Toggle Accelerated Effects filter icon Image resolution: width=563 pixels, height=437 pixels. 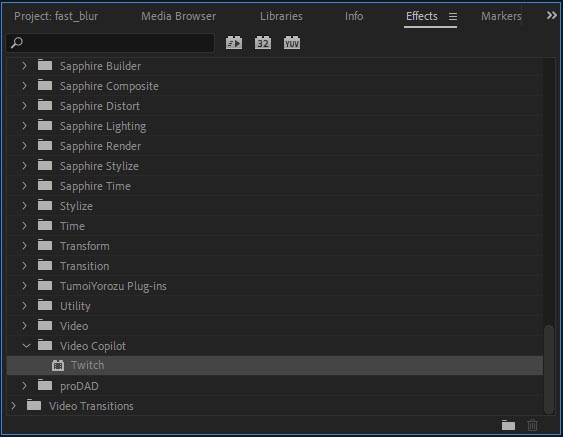pyautogui.click(x=234, y=43)
